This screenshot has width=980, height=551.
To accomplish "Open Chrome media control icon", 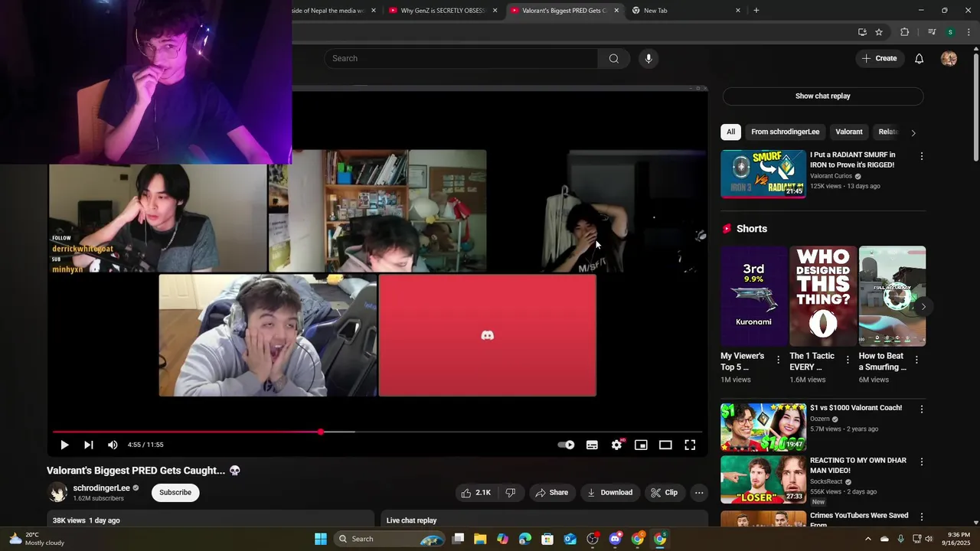I will (x=932, y=32).
